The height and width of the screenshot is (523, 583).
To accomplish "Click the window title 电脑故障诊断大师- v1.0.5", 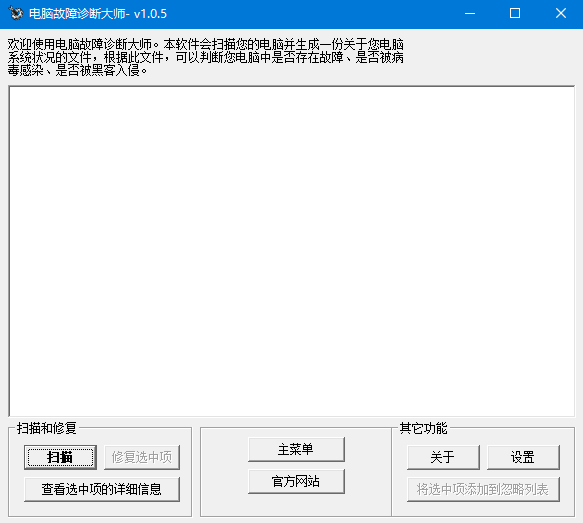I will click(98, 14).
